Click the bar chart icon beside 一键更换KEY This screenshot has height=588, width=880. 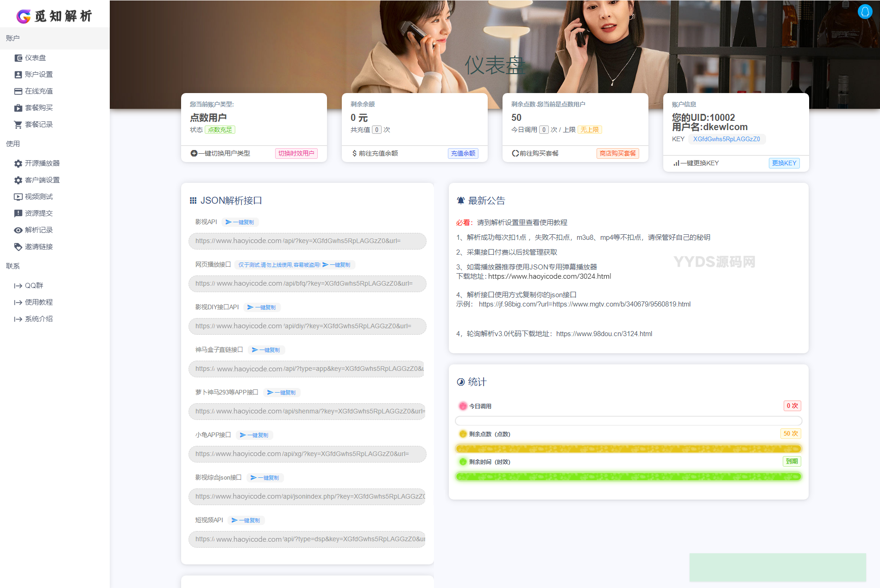(x=676, y=163)
